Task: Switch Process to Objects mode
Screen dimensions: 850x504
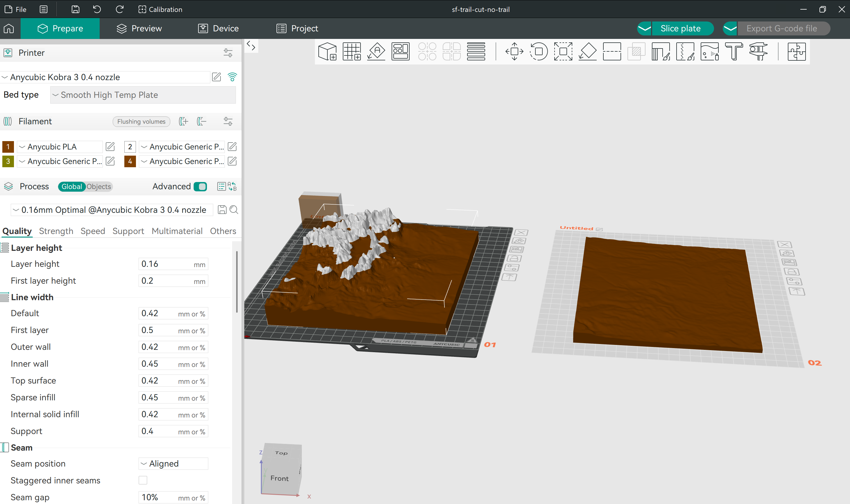Action: pos(98,186)
